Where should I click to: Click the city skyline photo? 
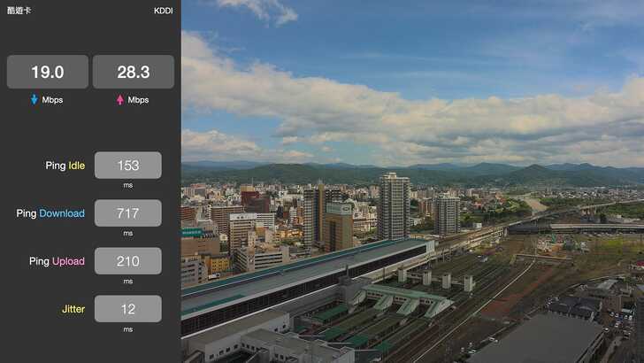tap(412, 181)
